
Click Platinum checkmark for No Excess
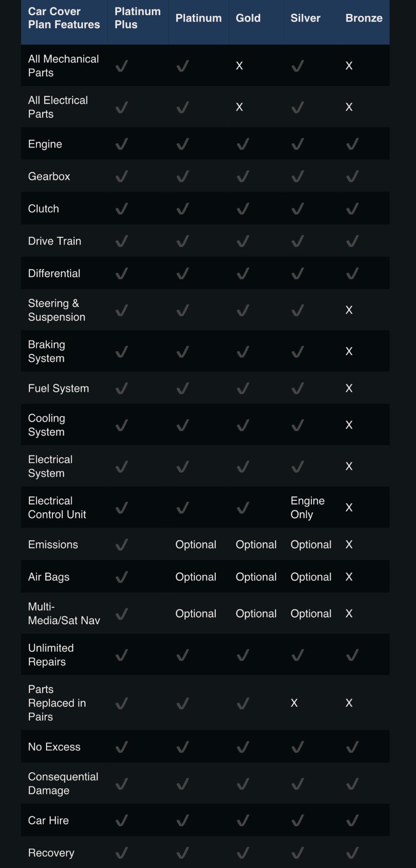click(182, 747)
